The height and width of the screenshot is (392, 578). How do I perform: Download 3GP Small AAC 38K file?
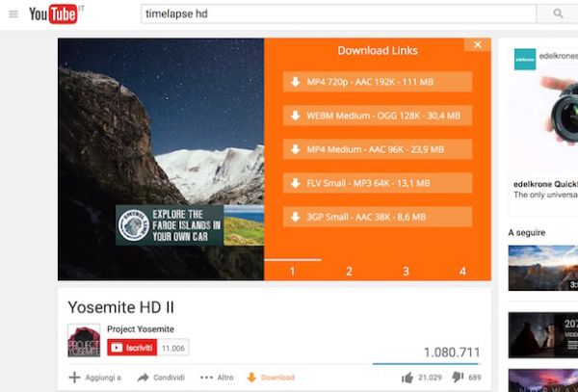378,217
